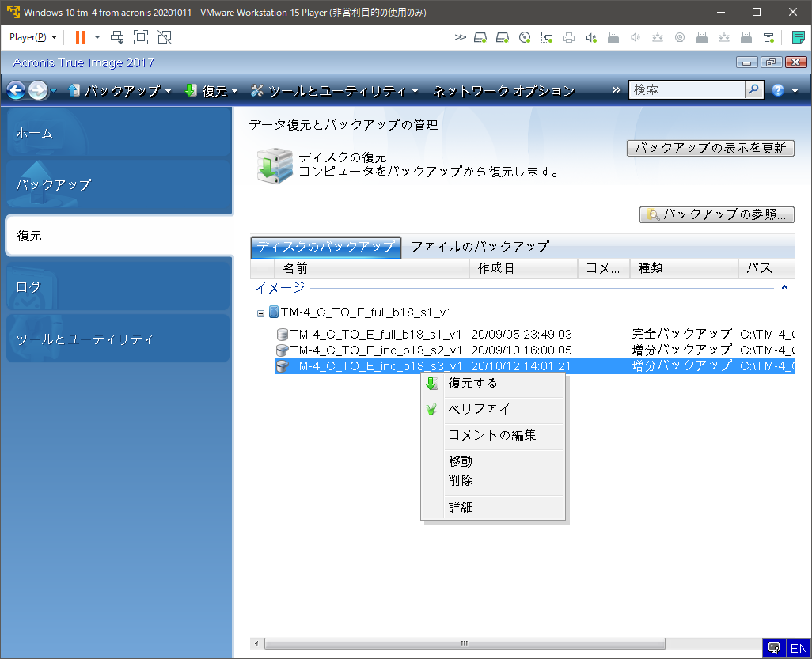Open the help dropdown arrow

[795, 91]
